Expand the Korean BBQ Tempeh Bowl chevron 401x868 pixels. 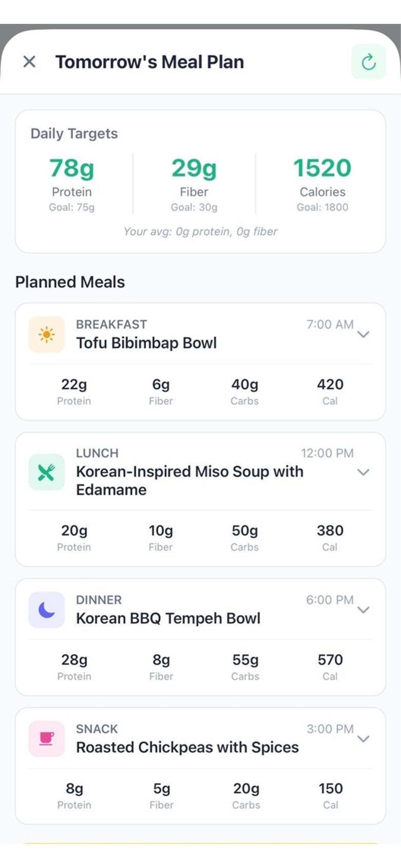pos(363,610)
